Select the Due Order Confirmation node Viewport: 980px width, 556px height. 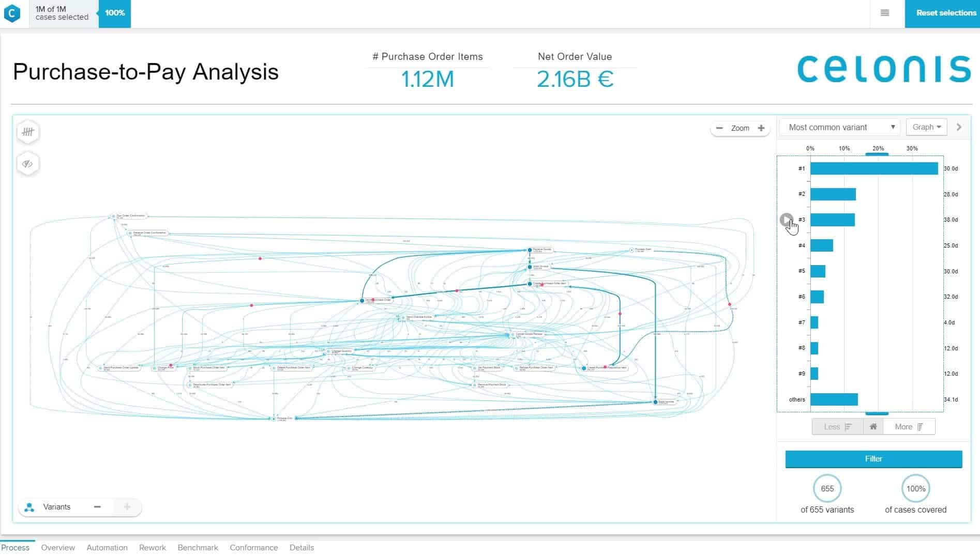[x=129, y=217]
